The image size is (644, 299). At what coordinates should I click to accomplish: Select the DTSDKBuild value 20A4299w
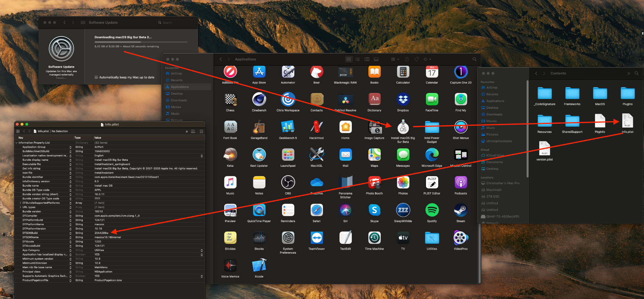pyautogui.click(x=101, y=233)
